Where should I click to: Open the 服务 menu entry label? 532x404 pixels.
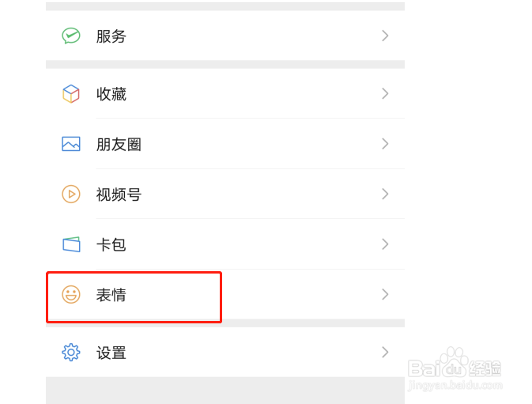point(111,36)
